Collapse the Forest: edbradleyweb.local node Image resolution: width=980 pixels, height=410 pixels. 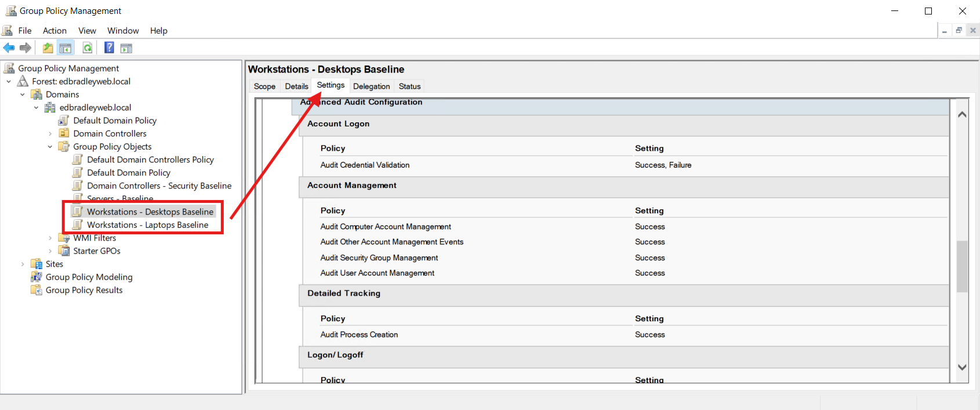click(9, 82)
